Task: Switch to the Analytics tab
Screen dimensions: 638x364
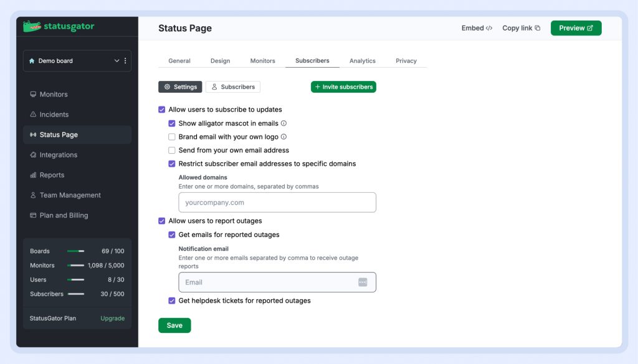Action: 362,61
